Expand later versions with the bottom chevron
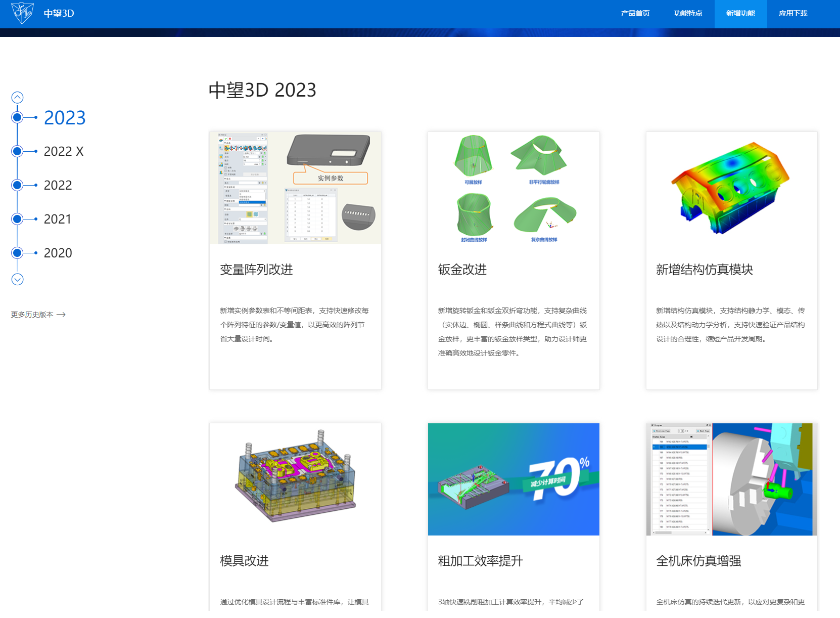Viewport: 840px width, 618px height. coord(17,279)
